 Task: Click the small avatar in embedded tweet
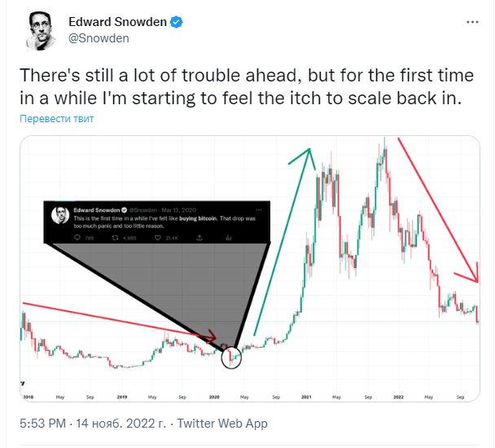pos(59,215)
